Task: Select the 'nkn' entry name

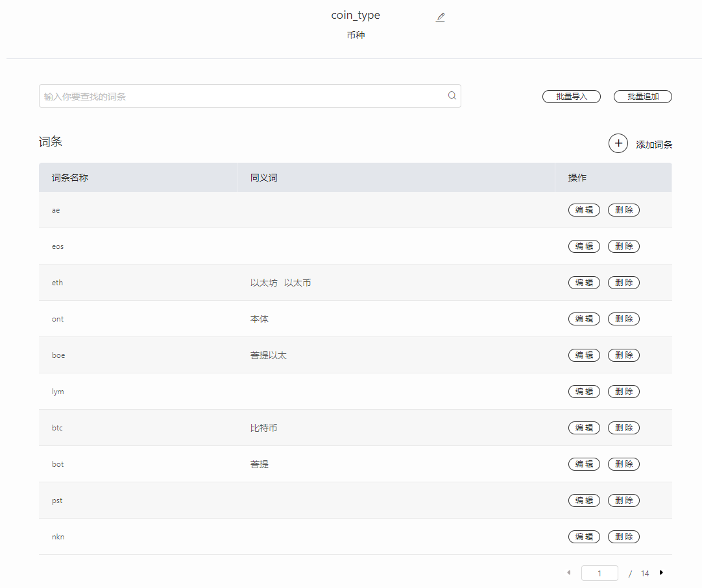Action: pos(58,536)
